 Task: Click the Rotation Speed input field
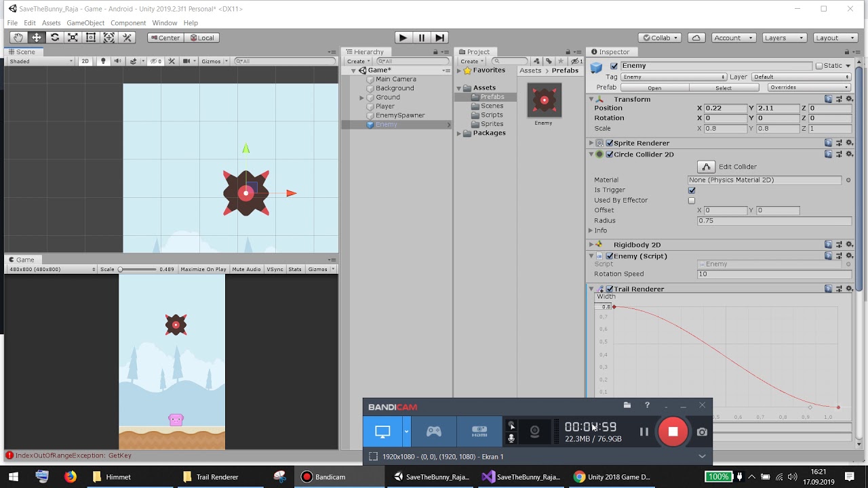[774, 274]
